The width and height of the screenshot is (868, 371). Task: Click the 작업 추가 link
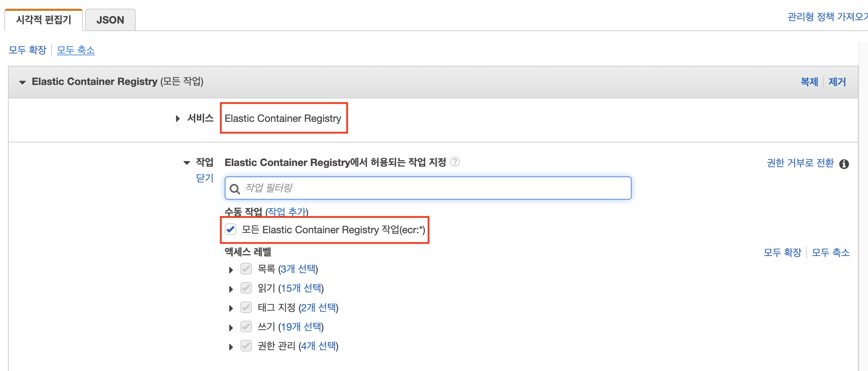point(287,212)
